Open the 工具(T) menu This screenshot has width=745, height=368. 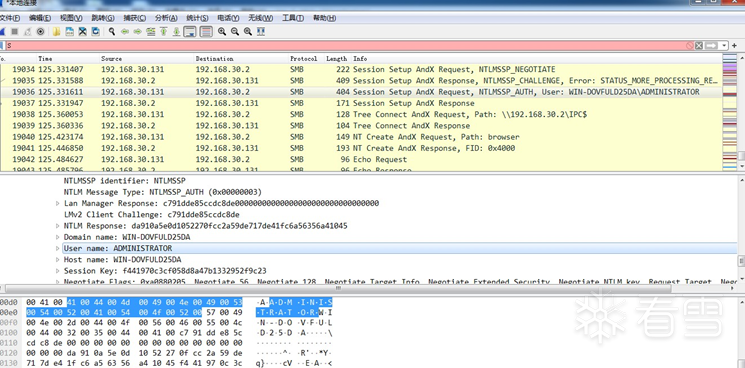click(293, 18)
